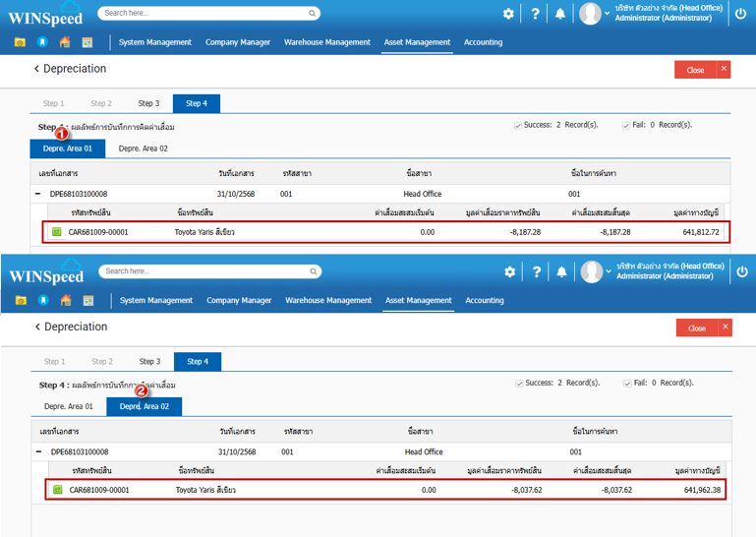
Task: Open settings gear in the upper window header
Action: pos(508,14)
